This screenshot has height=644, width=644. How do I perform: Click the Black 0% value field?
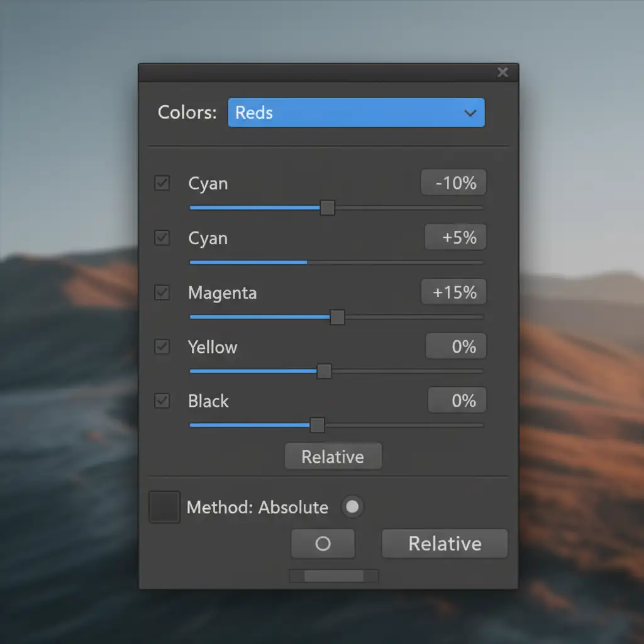(x=457, y=401)
